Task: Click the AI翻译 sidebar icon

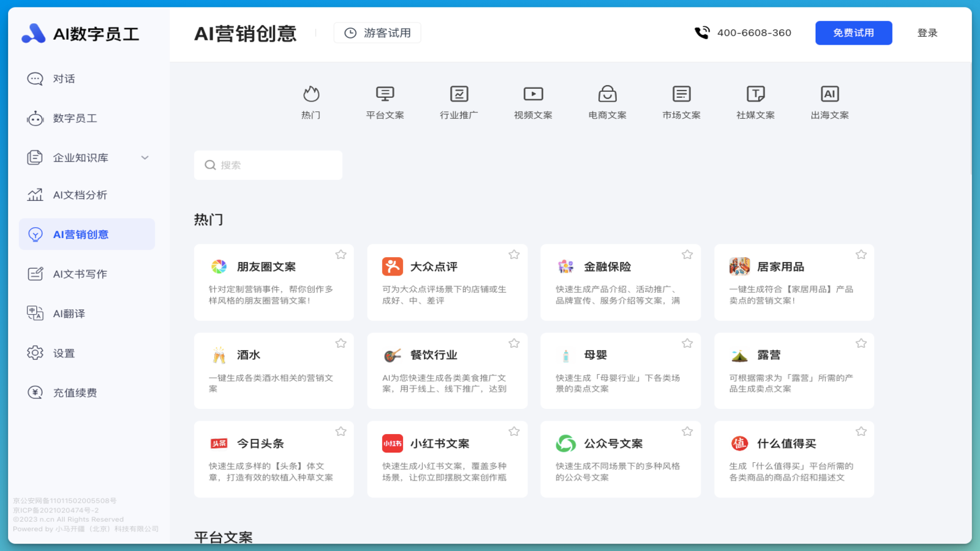Action: pyautogui.click(x=35, y=313)
